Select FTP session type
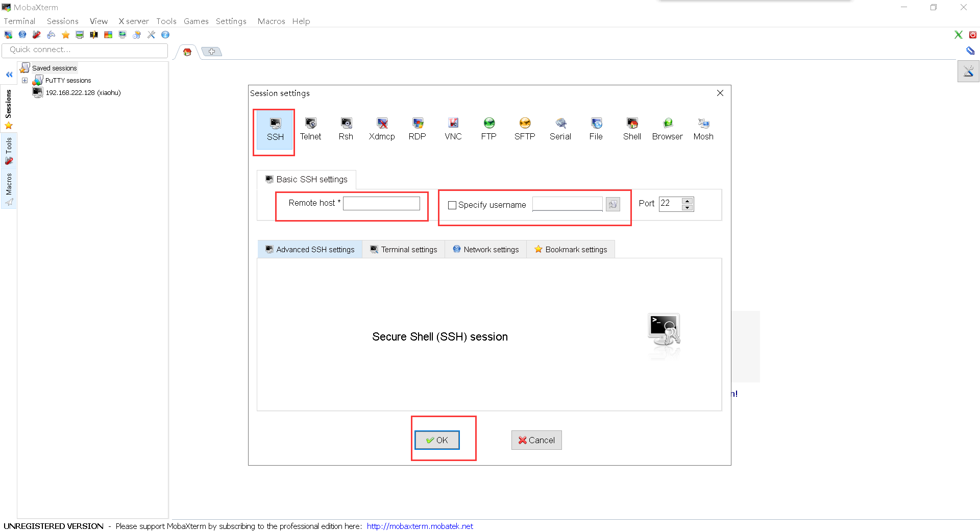This screenshot has width=980, height=532. pos(489,129)
